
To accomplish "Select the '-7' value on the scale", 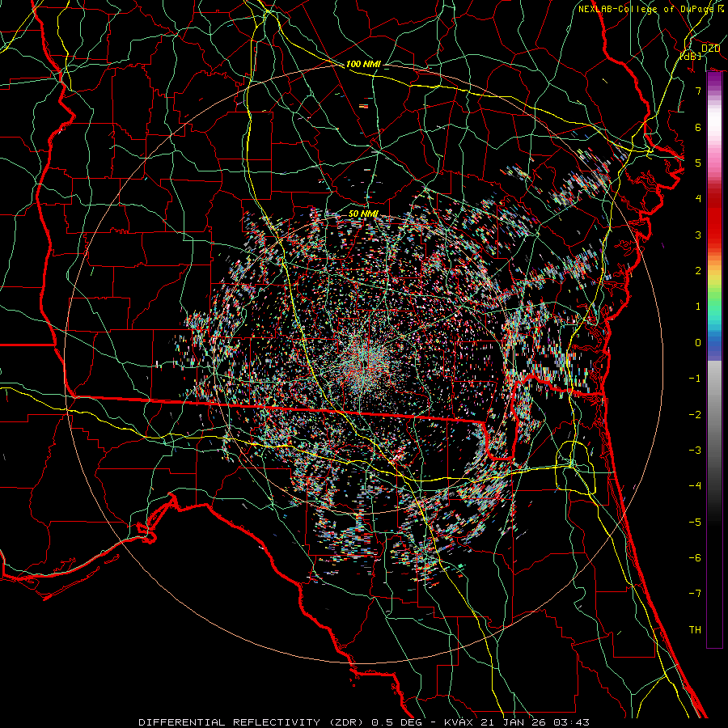I will [x=695, y=594].
